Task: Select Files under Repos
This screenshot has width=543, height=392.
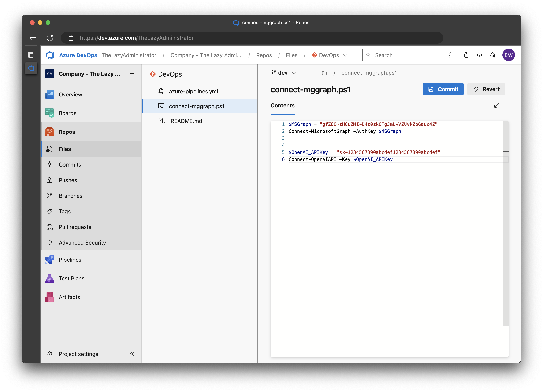Action: pyautogui.click(x=91, y=149)
